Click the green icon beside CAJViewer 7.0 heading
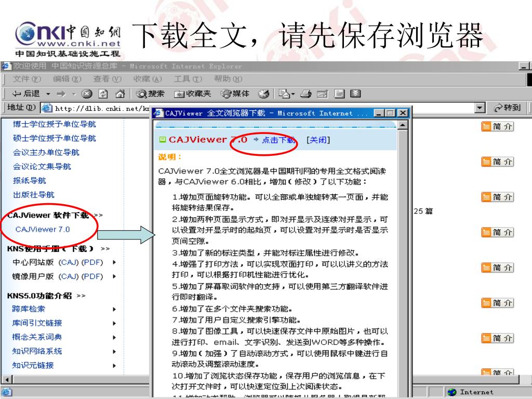The height and width of the screenshot is (399, 532). point(163,139)
